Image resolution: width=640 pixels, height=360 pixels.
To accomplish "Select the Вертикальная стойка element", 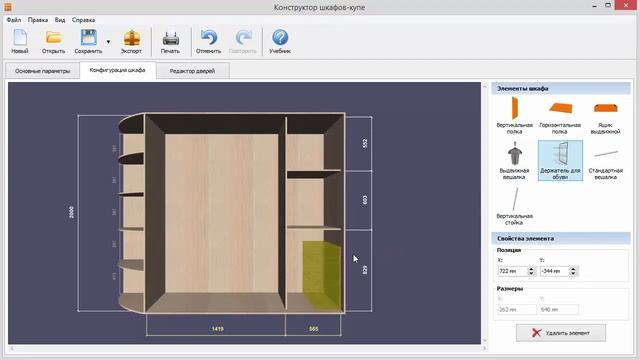I will (514, 206).
